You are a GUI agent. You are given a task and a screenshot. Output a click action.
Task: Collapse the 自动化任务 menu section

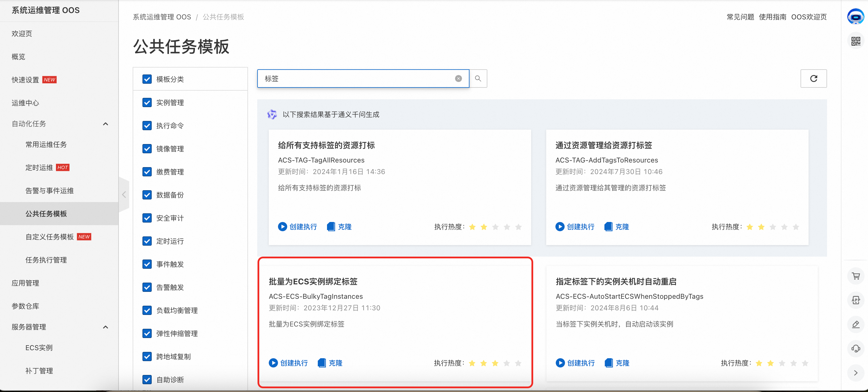[x=106, y=124]
